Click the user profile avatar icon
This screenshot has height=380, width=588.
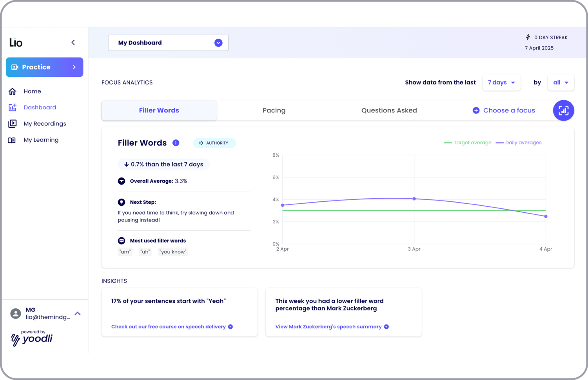pyautogui.click(x=16, y=313)
